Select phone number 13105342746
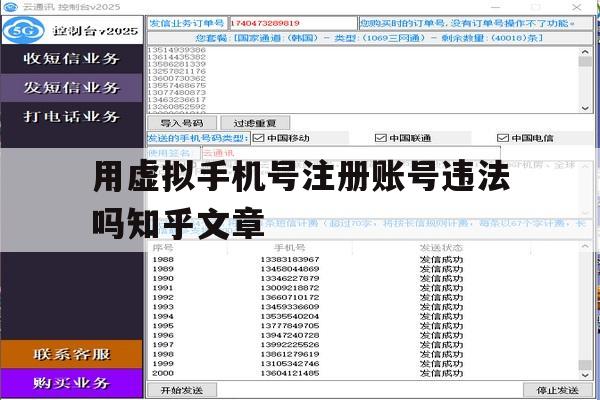The width and height of the screenshot is (600, 400). tap(290, 364)
